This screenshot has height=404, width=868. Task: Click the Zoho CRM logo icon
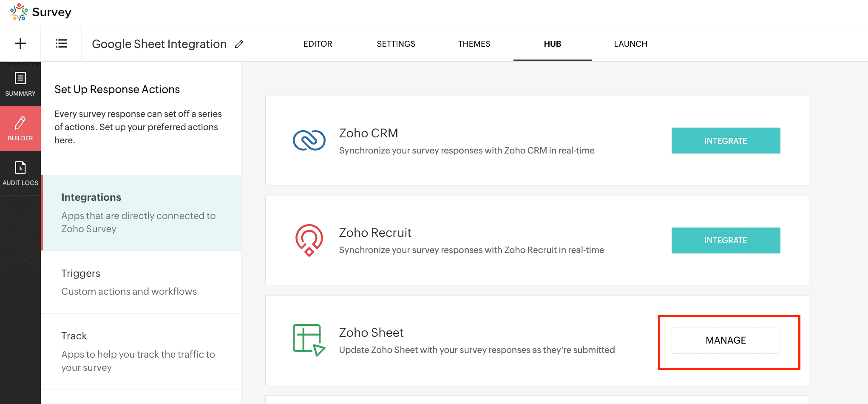[x=309, y=140]
